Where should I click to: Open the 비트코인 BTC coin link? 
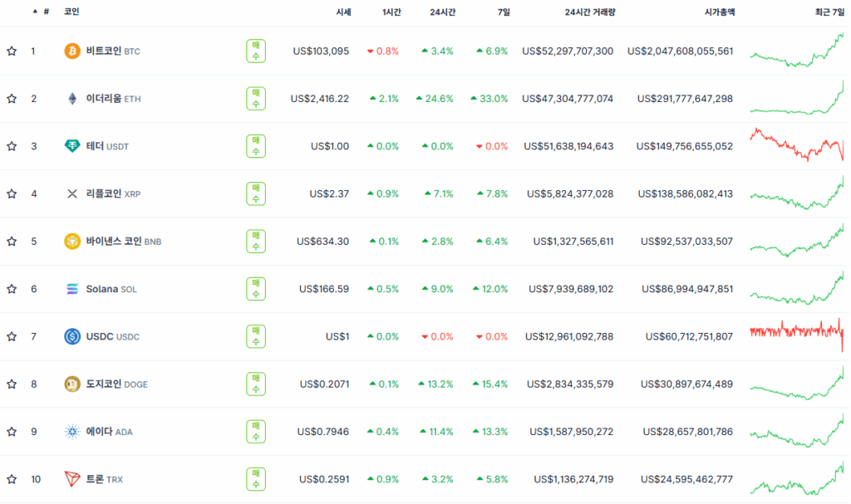pyautogui.click(x=113, y=51)
